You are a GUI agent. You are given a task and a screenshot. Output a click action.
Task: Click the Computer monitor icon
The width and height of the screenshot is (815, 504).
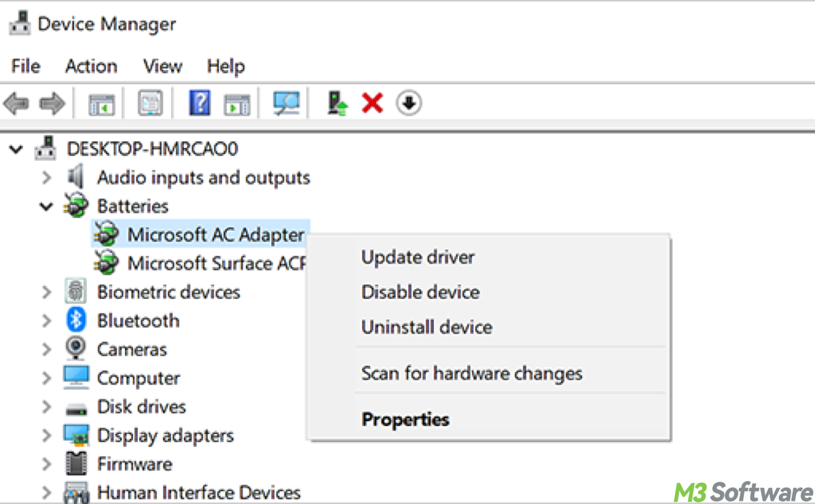tap(76, 377)
